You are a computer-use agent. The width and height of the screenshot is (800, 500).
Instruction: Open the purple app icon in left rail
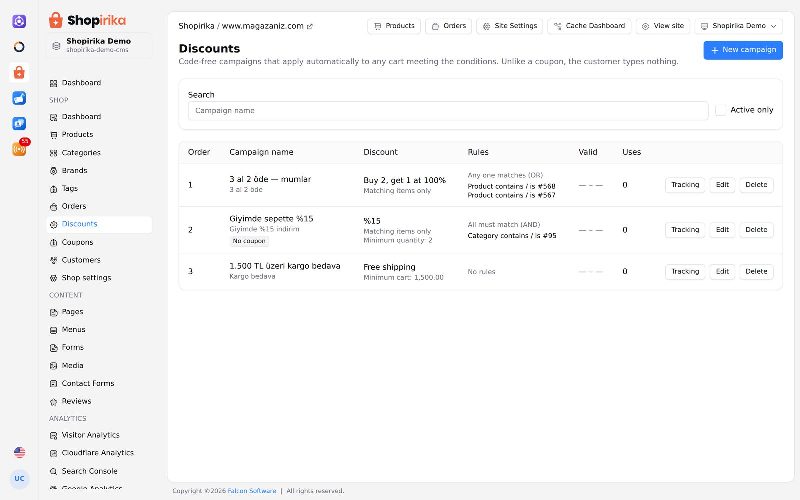(x=19, y=21)
